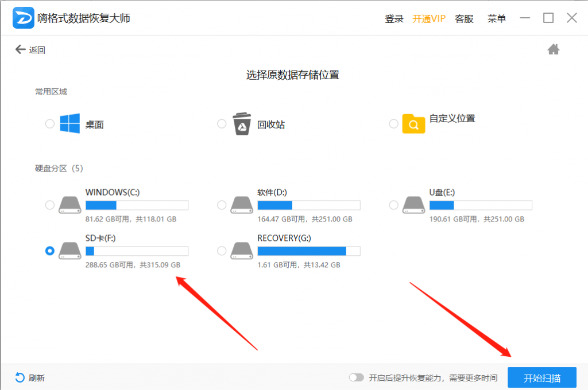This screenshot has height=390, width=588.
Task: Click the SD卡(F:) drive name
Action: (100, 238)
